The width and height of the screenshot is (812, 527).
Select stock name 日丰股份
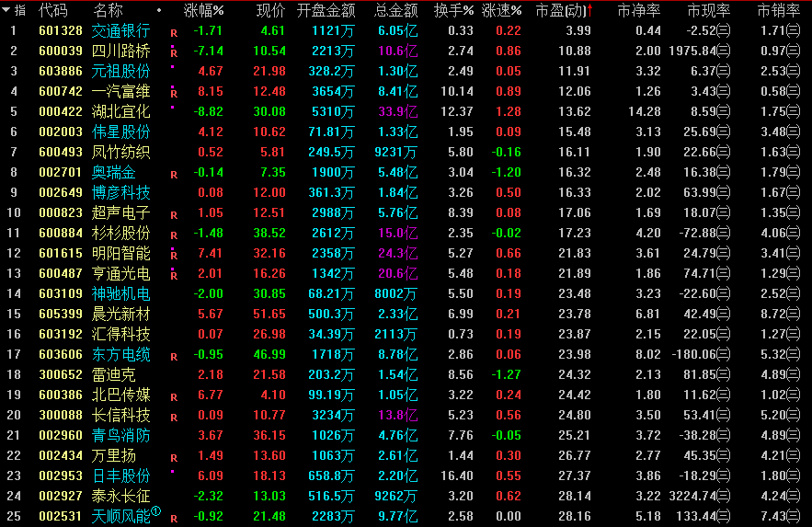click(120, 475)
